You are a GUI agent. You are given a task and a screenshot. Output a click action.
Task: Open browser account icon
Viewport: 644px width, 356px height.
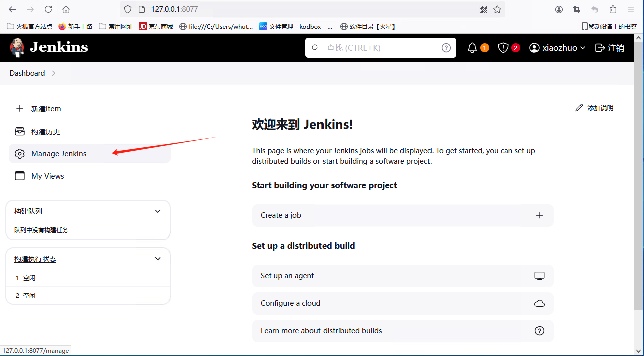click(x=559, y=9)
